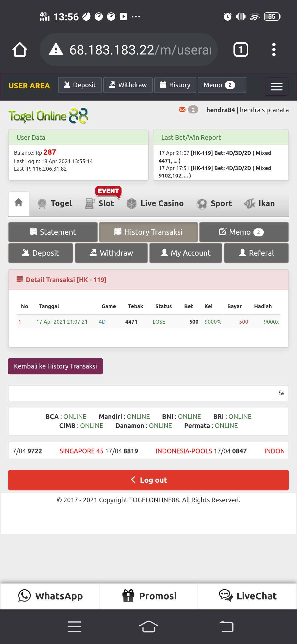Expand the hamburger navigation menu
This screenshot has height=644, width=297.
(x=276, y=86)
